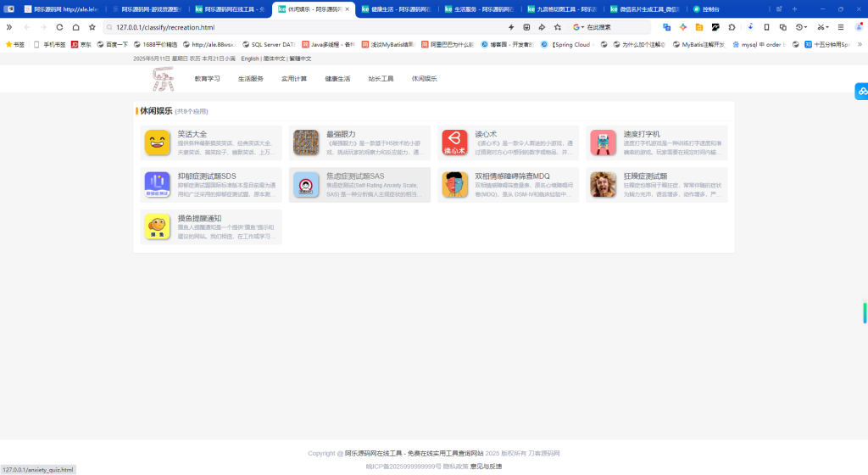Go to 健康生活 navigation item
868x475 pixels.
tap(337, 79)
